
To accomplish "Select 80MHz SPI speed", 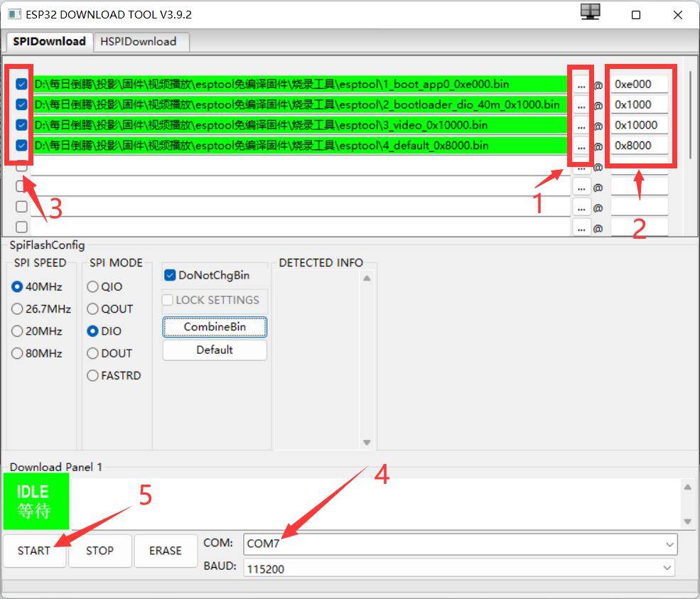I will point(37,354).
